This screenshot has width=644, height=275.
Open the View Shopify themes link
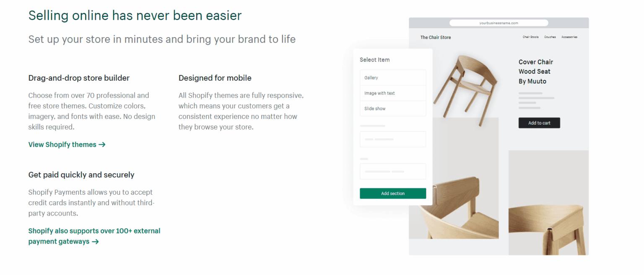[63, 144]
